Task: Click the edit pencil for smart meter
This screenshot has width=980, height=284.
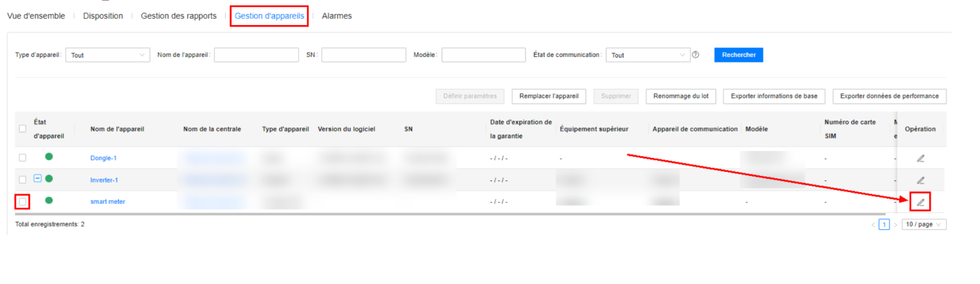Action: [920, 202]
